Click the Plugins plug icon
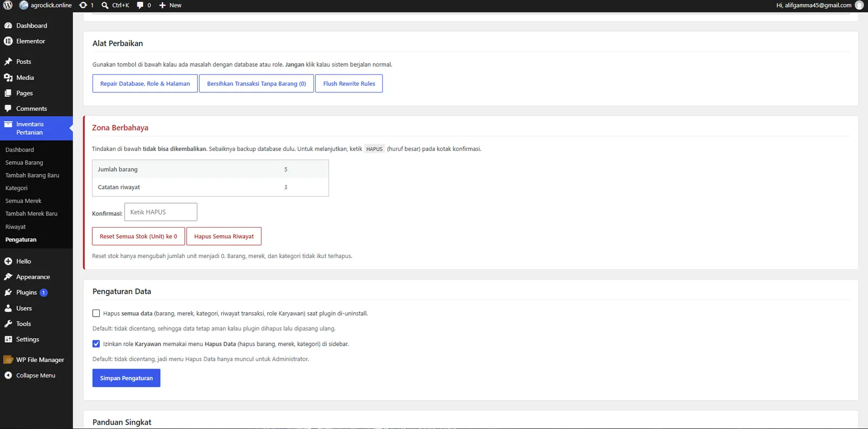Image resolution: width=868 pixels, height=429 pixels. (8, 293)
